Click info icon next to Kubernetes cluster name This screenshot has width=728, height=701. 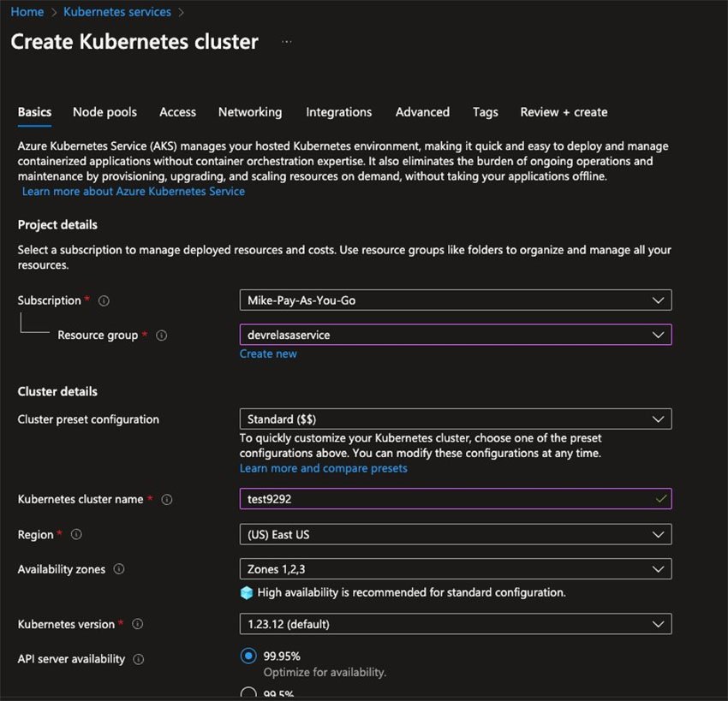(167, 500)
